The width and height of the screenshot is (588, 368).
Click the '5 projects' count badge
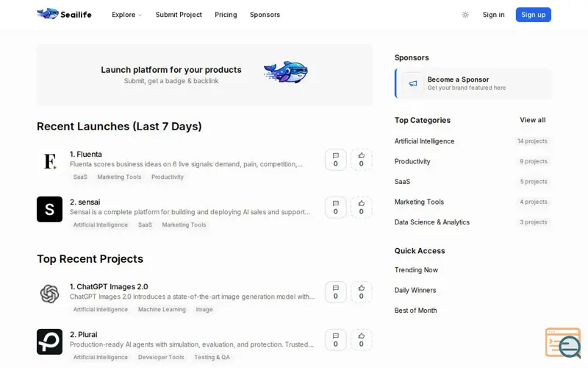click(534, 182)
